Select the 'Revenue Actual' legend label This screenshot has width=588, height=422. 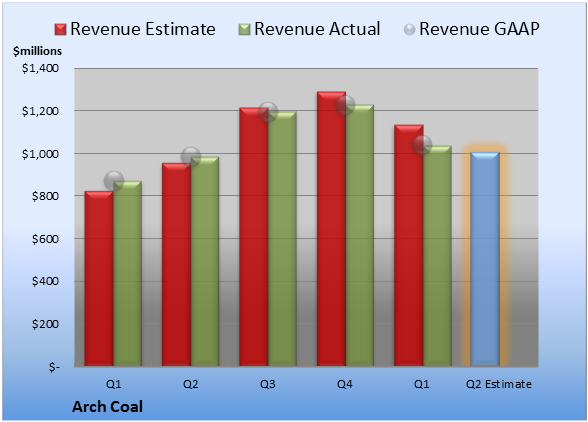click(317, 29)
